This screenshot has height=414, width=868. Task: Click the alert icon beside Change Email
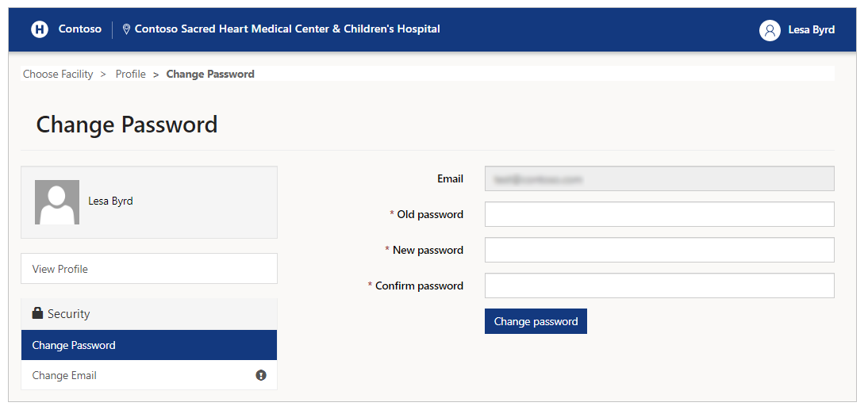(261, 375)
